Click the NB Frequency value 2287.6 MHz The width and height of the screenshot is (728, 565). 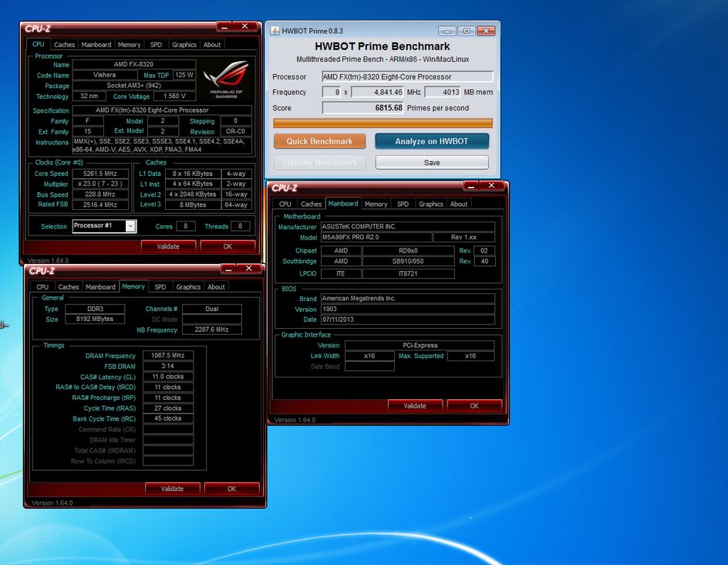coord(212,330)
